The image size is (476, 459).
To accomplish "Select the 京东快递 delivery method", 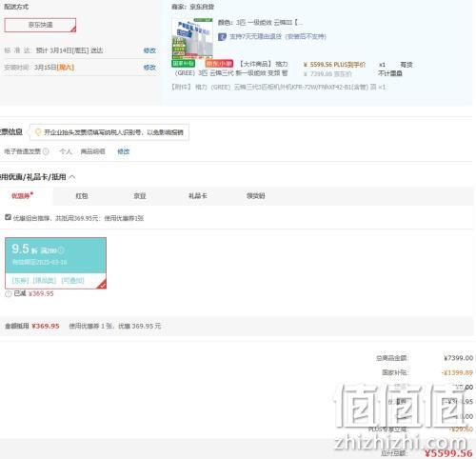I will 40,25.
